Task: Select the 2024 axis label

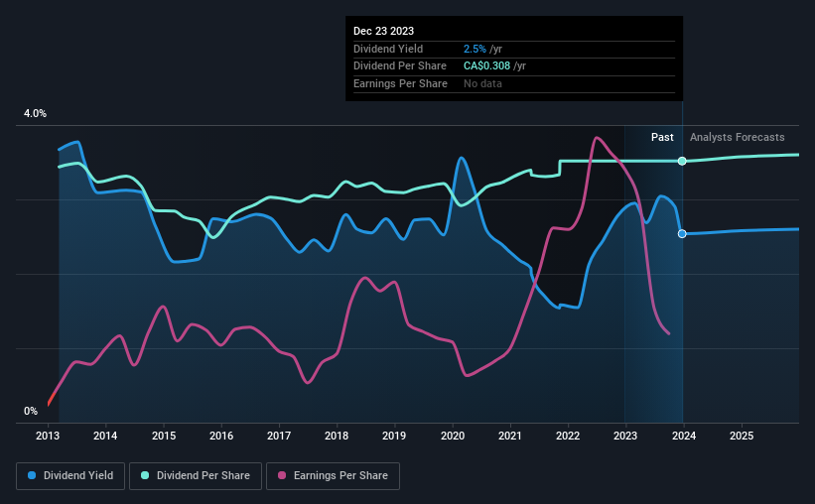Action: point(684,436)
